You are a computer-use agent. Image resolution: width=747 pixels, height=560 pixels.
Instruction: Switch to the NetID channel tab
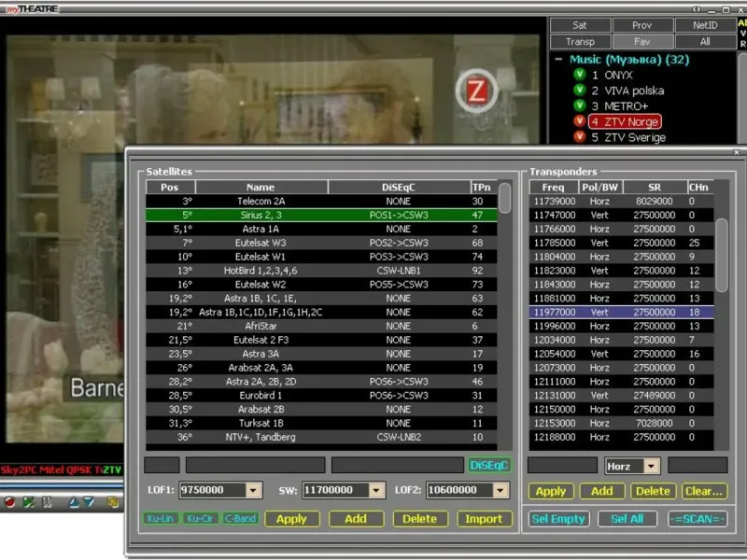[705, 25]
